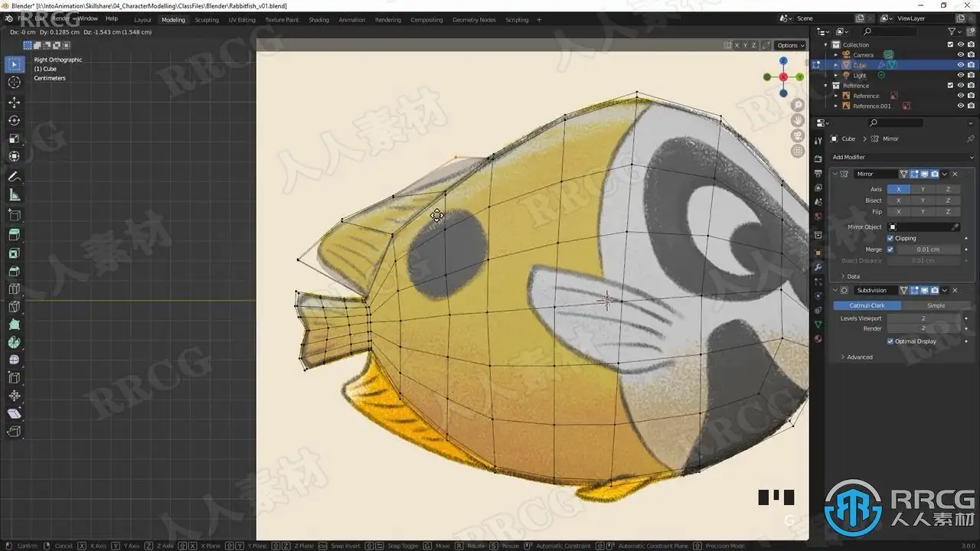Activate the 3D Cursor tool
Screen dimensions: 980x551
click(x=15, y=83)
